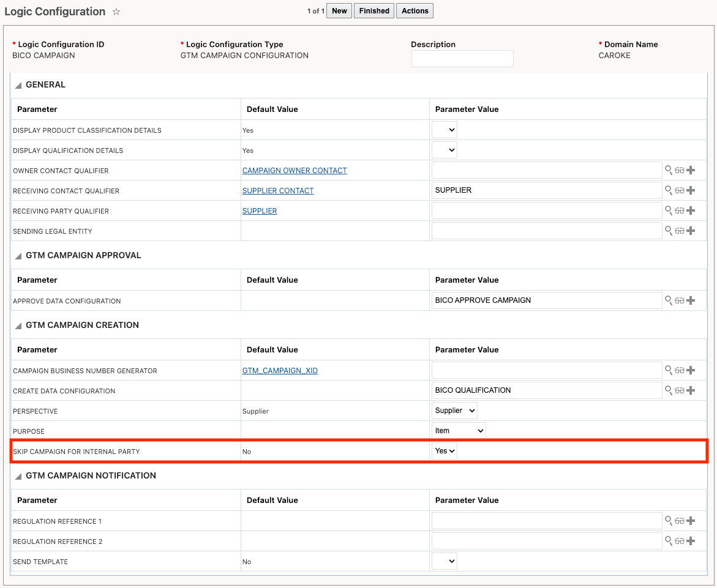Click the plus icon beside SENDING LEGAL ENTITY
Screen dimensions: 717x588
[691, 231]
